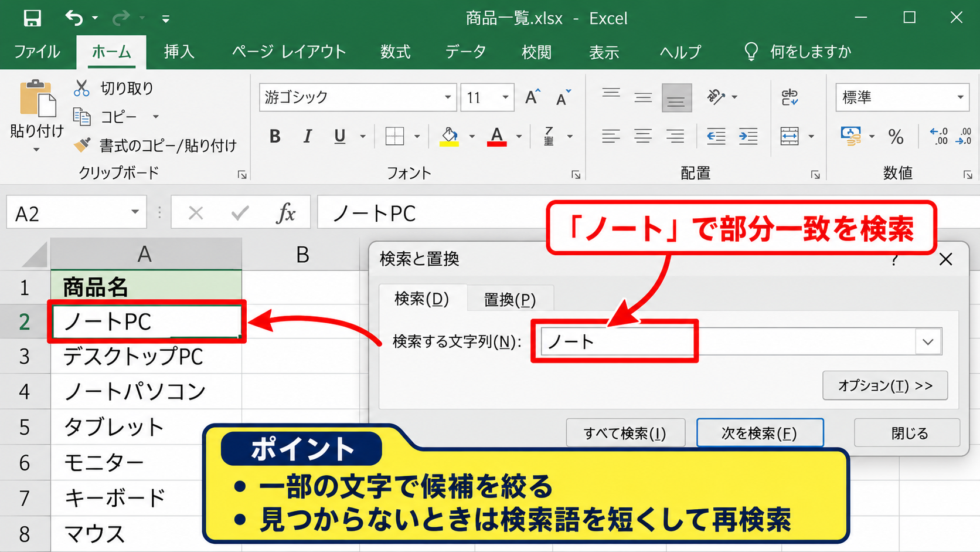Cut selection with the scissors icon
Viewport: 980px width, 552px height.
coord(81,88)
